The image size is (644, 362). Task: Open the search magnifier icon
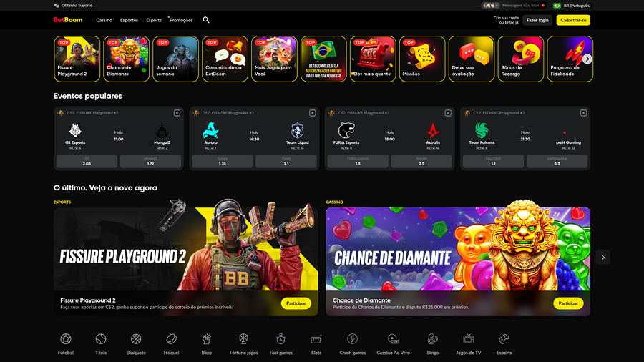(206, 20)
